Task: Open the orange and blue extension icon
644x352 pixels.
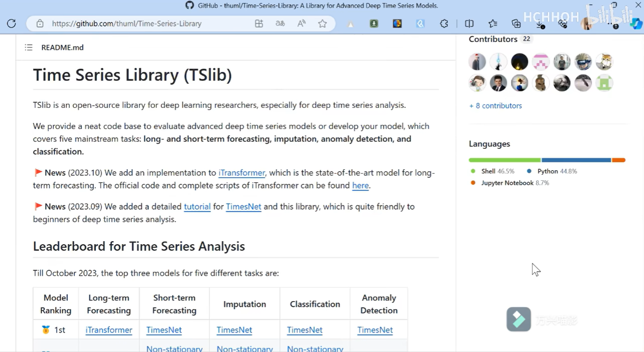Action: [x=397, y=23]
